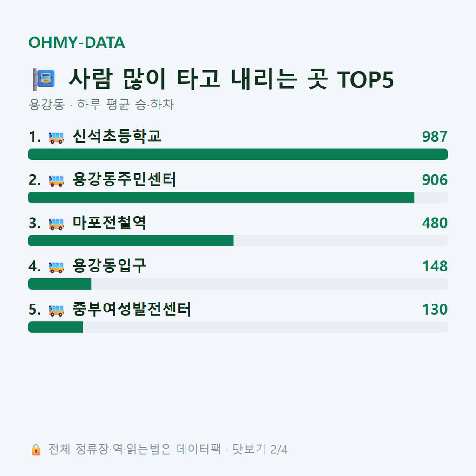Viewport: 476px width, 476px height.
Task: Click the 906 ridership value
Action: point(435,180)
